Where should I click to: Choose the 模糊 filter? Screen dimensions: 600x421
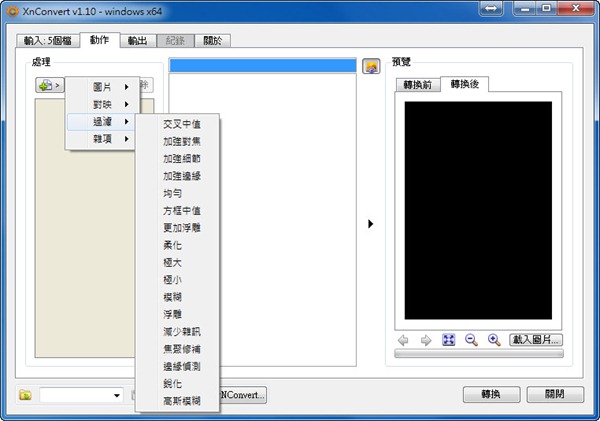pyautogui.click(x=172, y=297)
